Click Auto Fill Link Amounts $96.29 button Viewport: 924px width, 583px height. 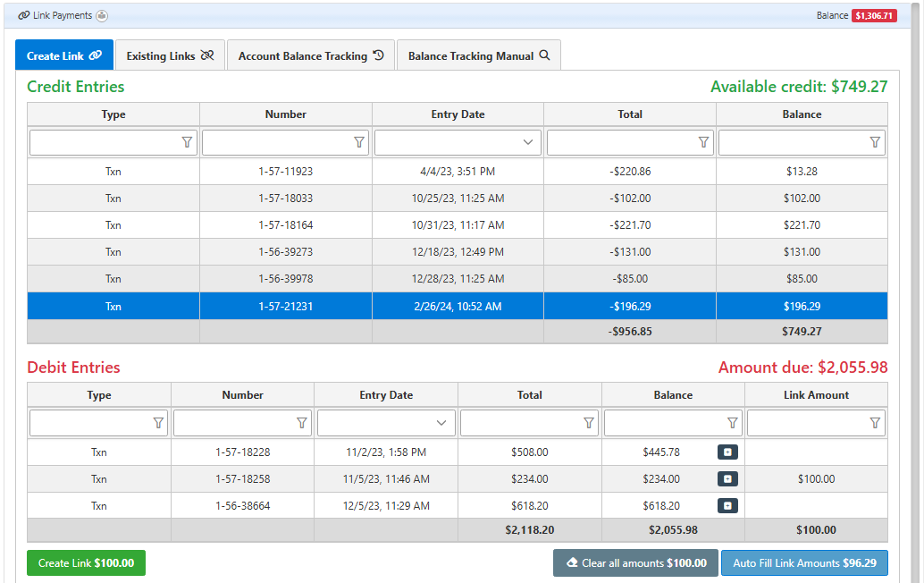[804, 563]
